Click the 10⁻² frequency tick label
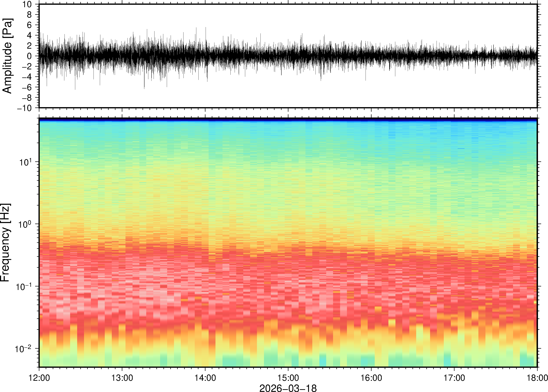The width and height of the screenshot is (548, 392). click(x=23, y=349)
